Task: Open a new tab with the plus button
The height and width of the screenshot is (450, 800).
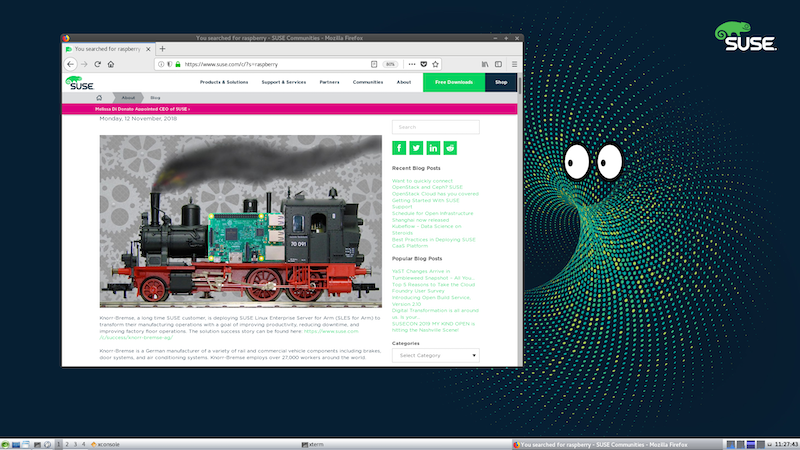Action: [x=163, y=48]
